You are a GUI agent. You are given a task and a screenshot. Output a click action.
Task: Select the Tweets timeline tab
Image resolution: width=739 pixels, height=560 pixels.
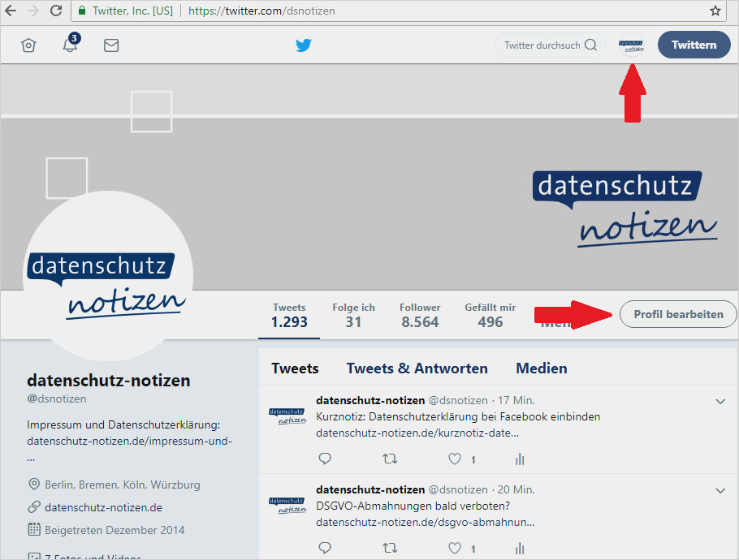[x=295, y=368]
